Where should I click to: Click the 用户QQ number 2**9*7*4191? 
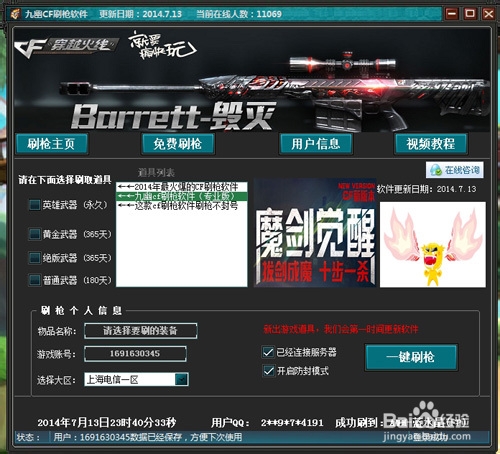[x=292, y=423]
